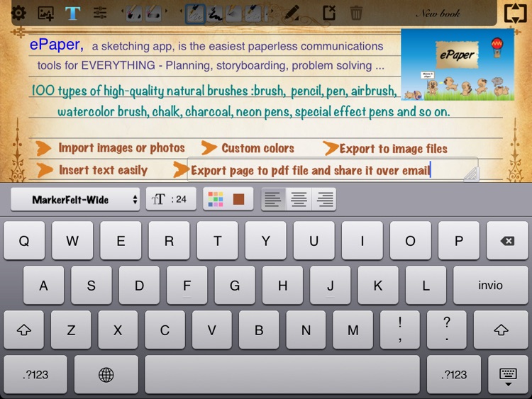Screen dimensions: 532x399
Task: Tap the font size control showing 24
Action: [x=171, y=199]
